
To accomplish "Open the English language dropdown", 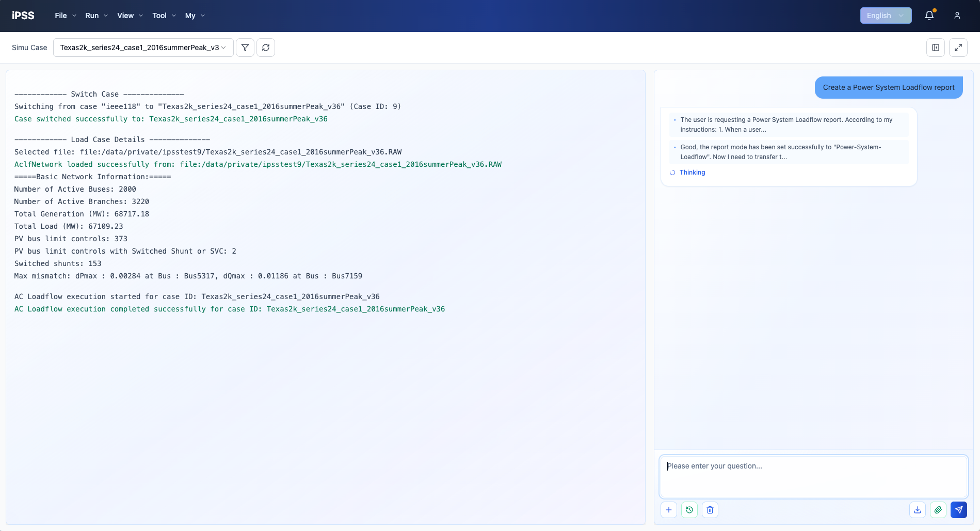I will pos(886,15).
